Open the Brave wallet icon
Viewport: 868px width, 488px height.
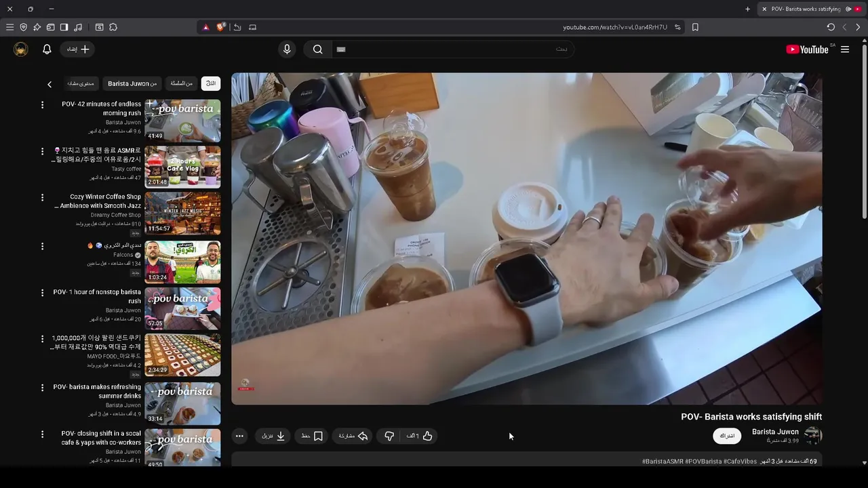50,27
